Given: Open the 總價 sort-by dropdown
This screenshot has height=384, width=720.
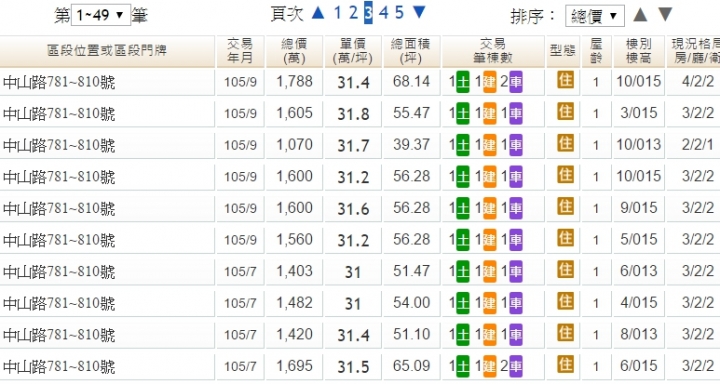Looking at the screenshot, I should click(595, 17).
